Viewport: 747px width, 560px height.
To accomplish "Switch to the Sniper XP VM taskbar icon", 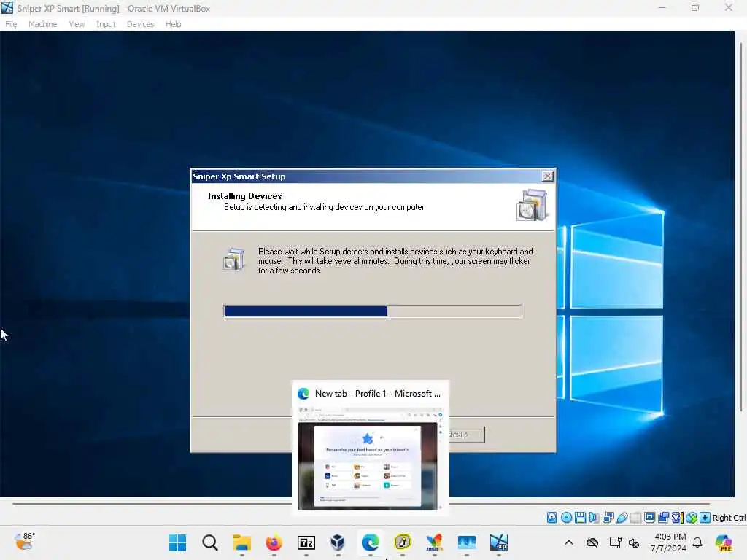I will (499, 542).
